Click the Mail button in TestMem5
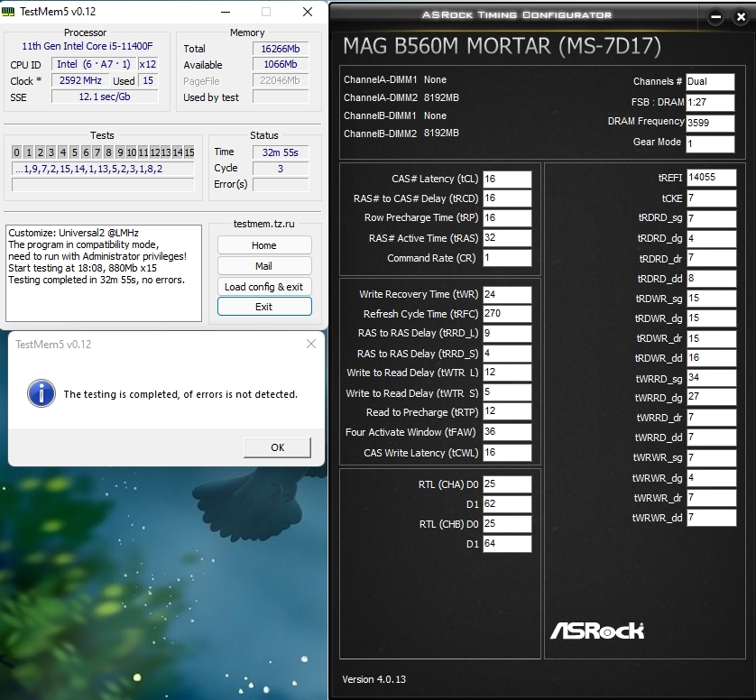Screen dimensions: 756x700 [264, 266]
